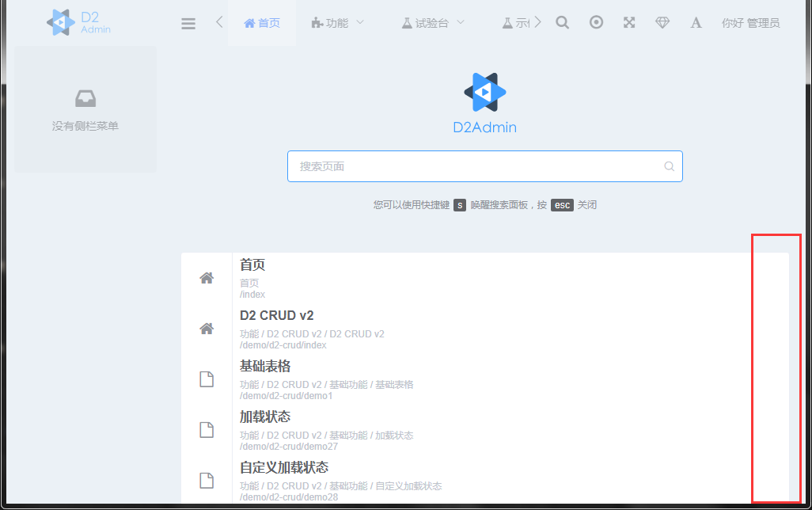Click the 搜索页面 search input field
Viewport: 812px width, 510px height.
pos(484,166)
